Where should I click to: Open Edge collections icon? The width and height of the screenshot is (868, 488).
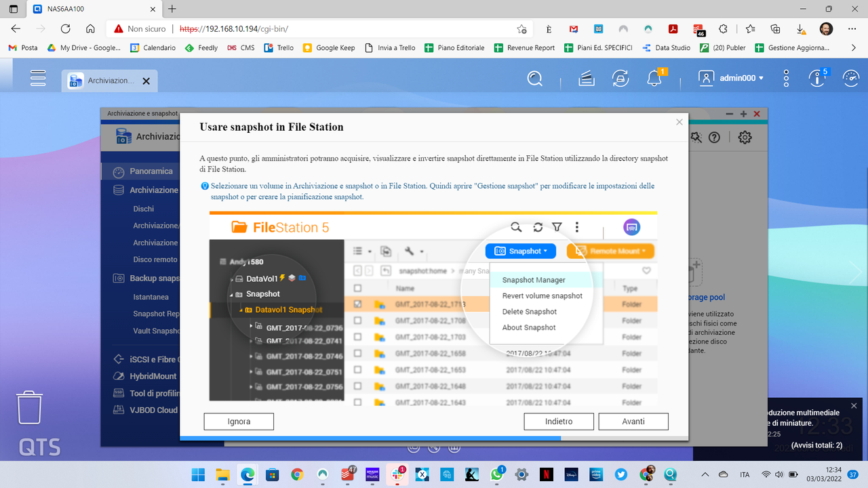pyautogui.click(x=775, y=29)
